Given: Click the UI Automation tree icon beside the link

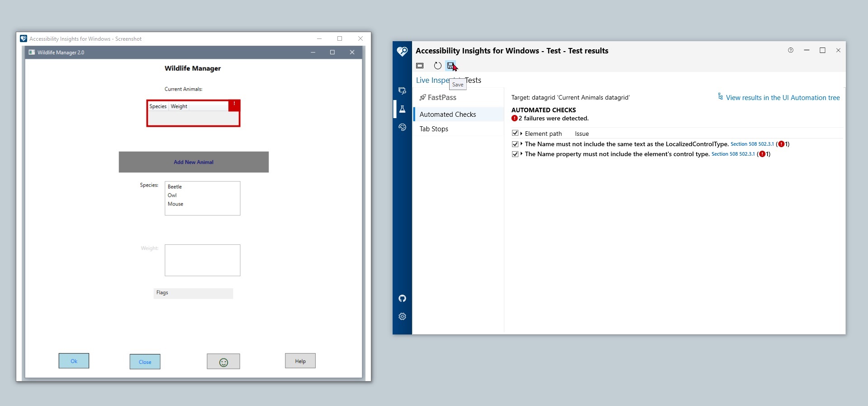Looking at the screenshot, I should point(720,96).
